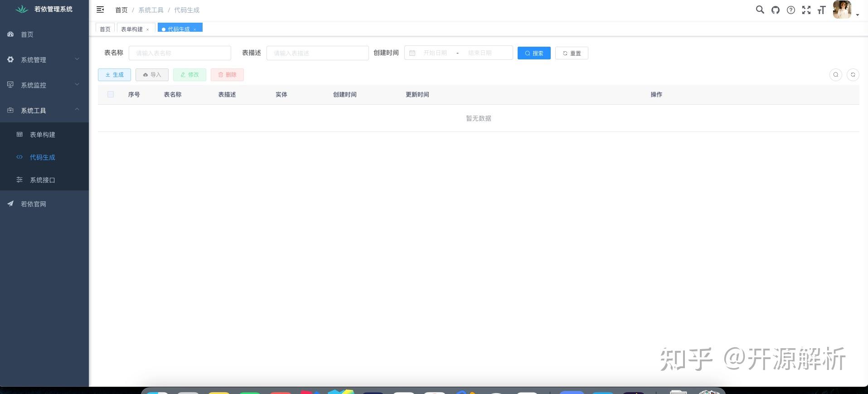The image size is (868, 394).
Task: Click the 导入 upload button
Action: point(152,75)
